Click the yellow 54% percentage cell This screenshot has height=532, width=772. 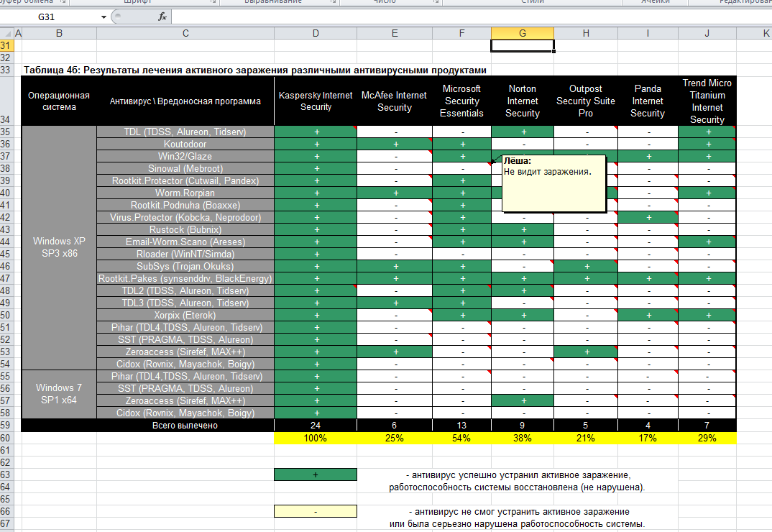click(461, 438)
